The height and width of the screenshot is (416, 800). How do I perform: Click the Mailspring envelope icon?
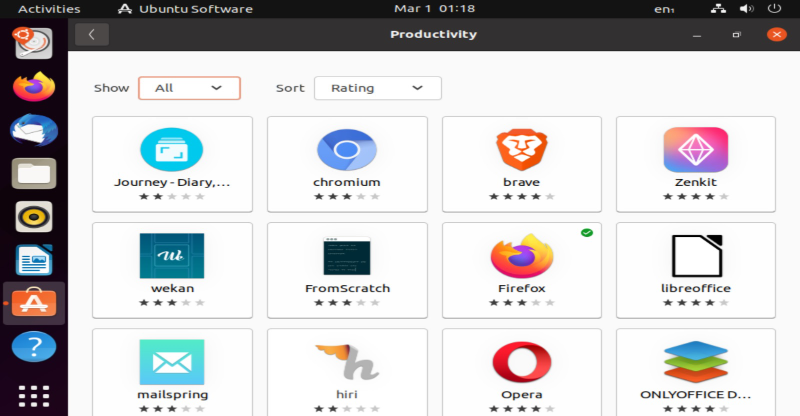tap(172, 362)
